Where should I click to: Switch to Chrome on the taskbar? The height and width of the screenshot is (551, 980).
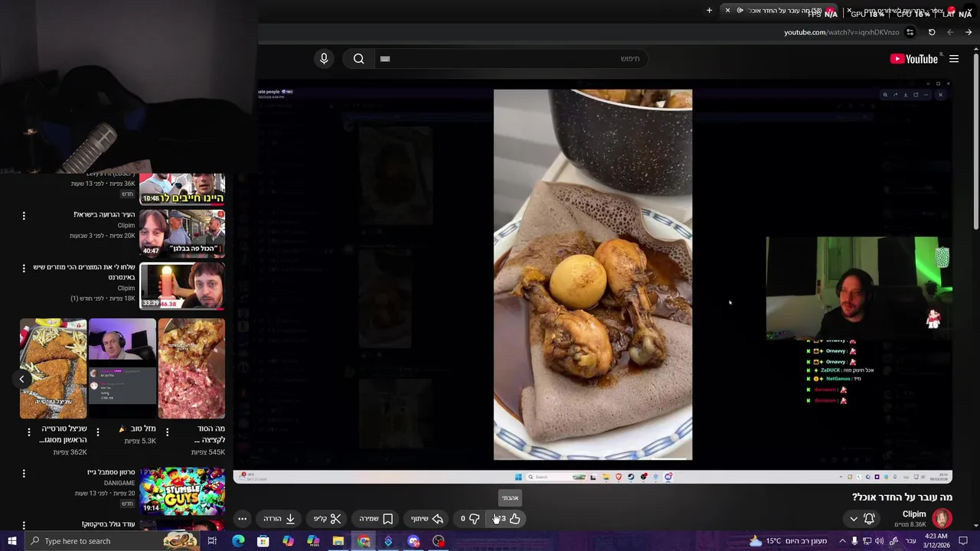[364, 541]
